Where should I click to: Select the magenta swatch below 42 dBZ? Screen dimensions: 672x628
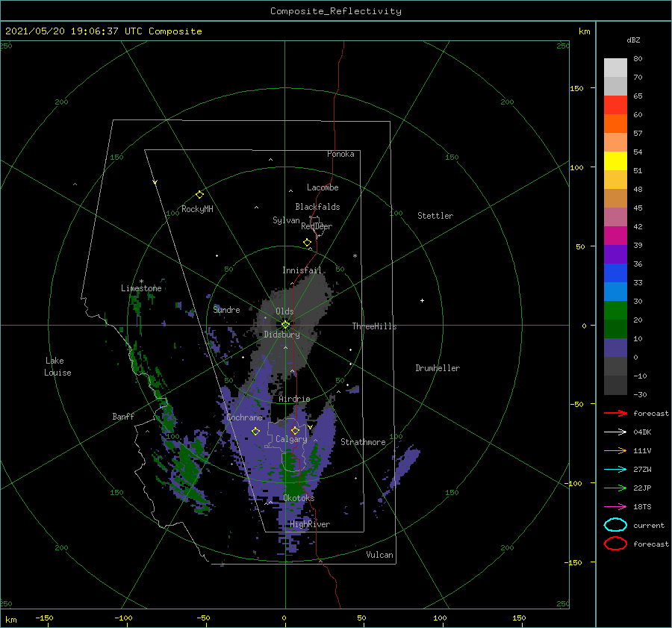pos(615,235)
